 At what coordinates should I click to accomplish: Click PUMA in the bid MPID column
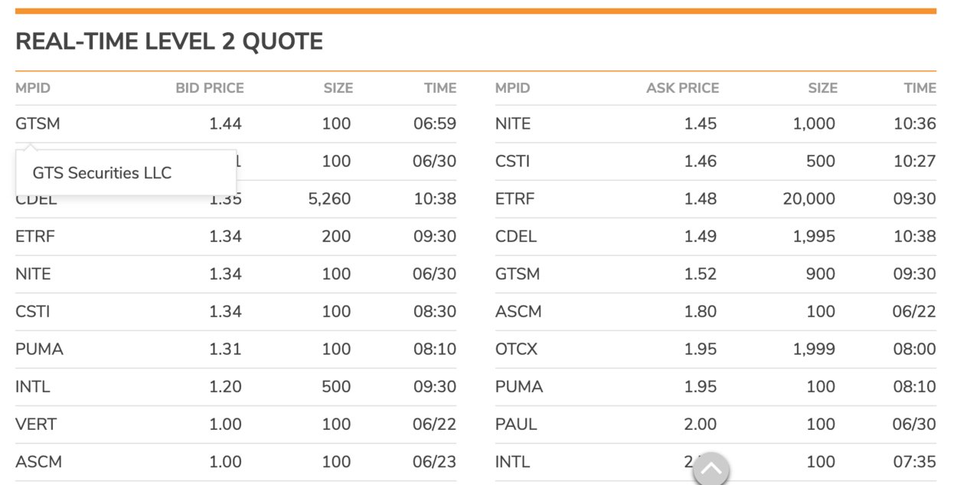(39, 349)
